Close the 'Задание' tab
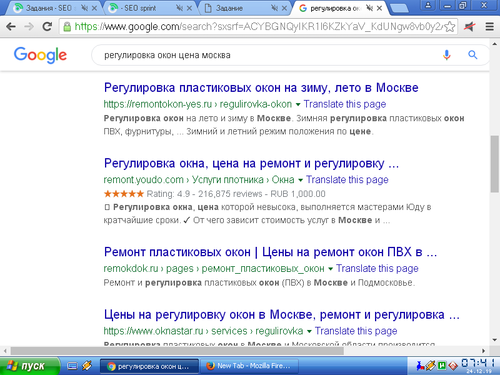 click(284, 8)
